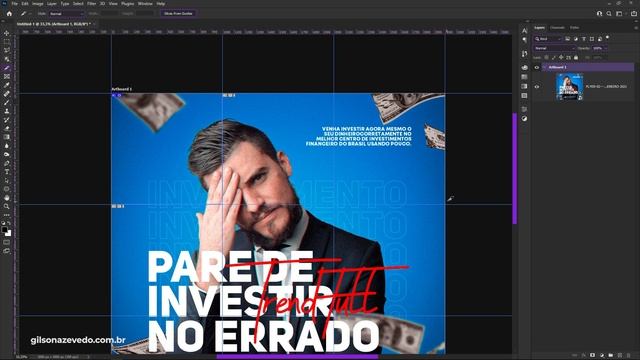Open the Character panel icon

[524, 31]
